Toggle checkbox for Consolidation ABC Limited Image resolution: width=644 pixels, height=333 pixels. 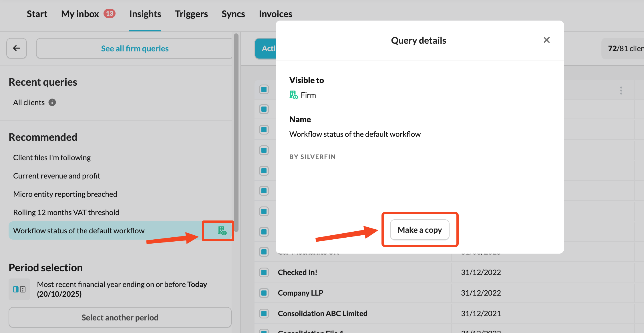click(x=264, y=314)
